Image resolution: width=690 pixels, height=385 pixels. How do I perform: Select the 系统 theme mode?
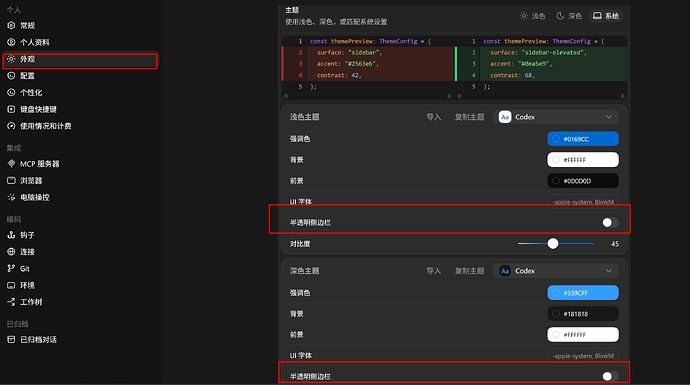click(606, 16)
